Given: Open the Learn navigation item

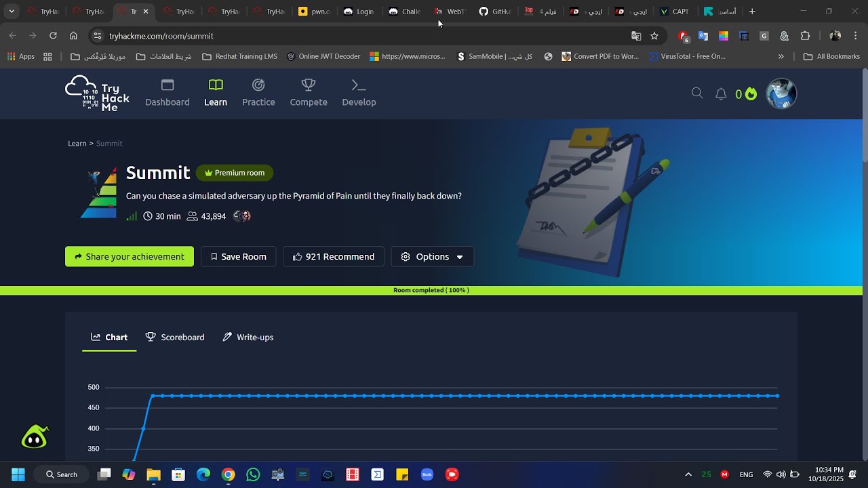Looking at the screenshot, I should point(216,94).
